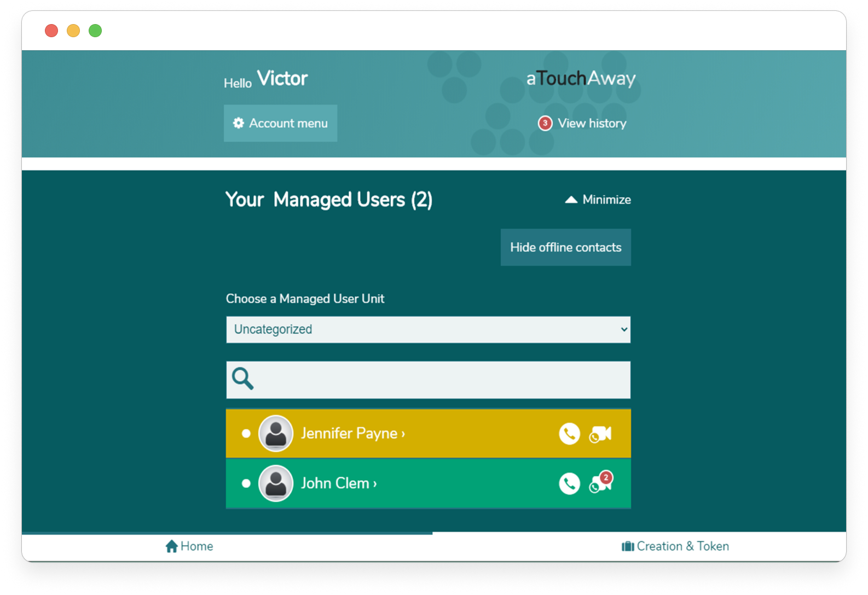Open John Clem contact details
Screen dimensions: 868x595
[339, 483]
